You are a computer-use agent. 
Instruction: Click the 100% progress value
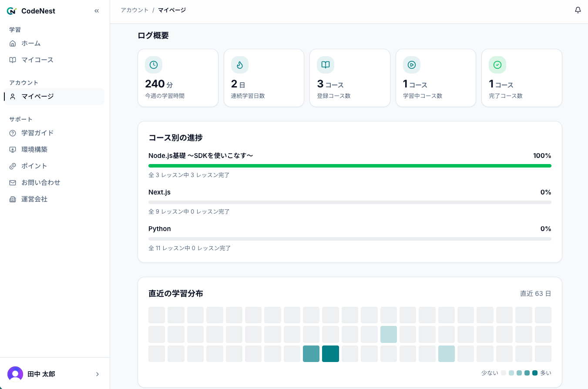(542, 156)
